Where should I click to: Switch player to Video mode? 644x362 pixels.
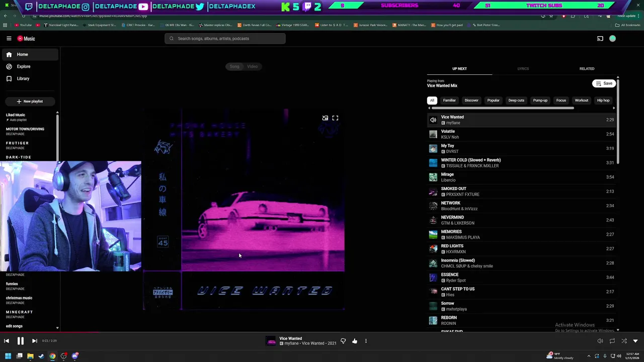[x=252, y=66]
